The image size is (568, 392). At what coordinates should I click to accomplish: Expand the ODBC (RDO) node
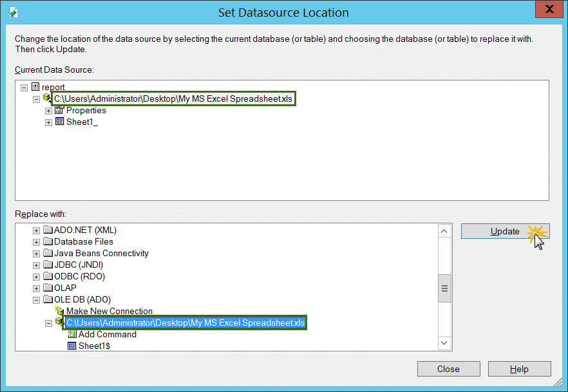[37, 277]
